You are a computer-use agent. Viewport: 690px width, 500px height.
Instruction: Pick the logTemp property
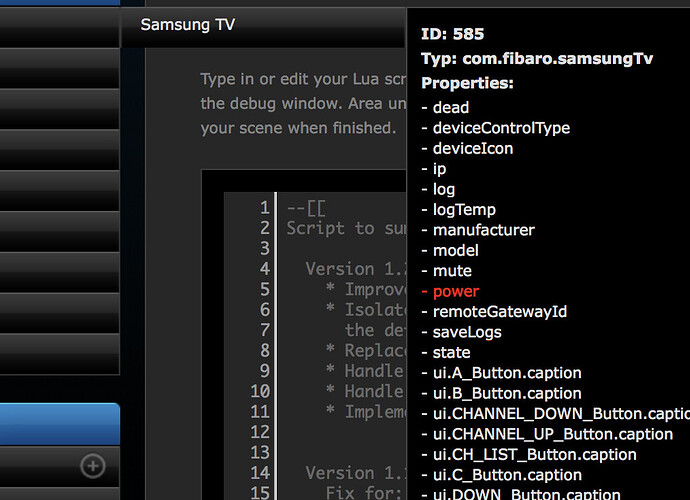464,209
